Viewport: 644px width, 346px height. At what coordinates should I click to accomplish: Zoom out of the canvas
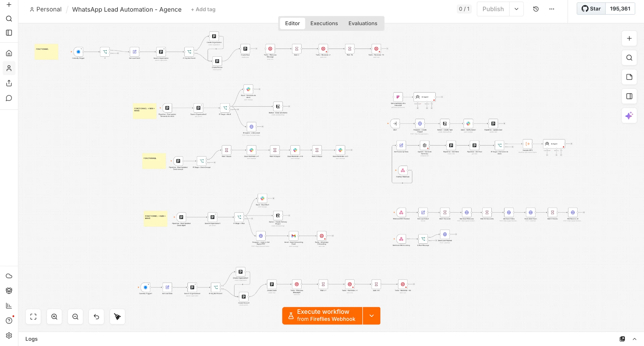(x=75, y=317)
